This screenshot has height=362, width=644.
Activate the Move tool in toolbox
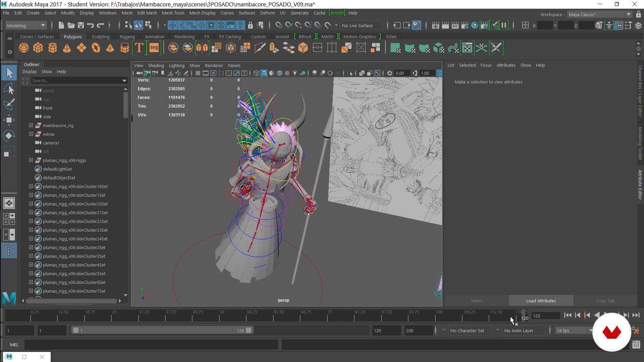(9, 120)
